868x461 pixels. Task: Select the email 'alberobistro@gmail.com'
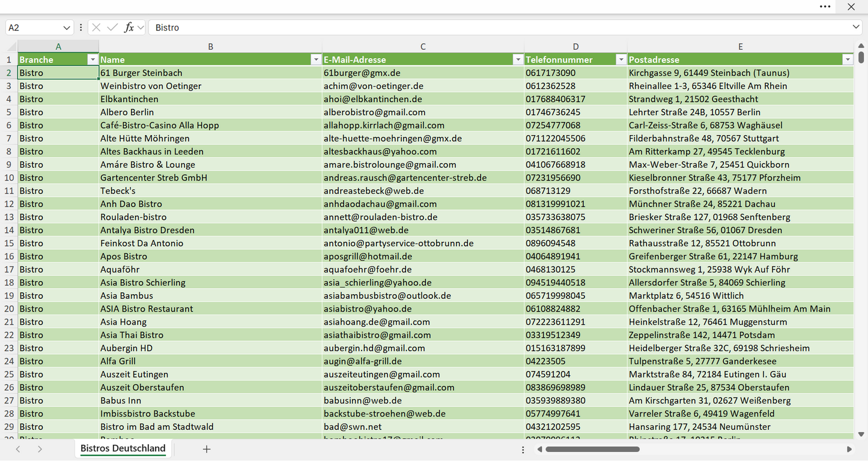click(x=423, y=112)
